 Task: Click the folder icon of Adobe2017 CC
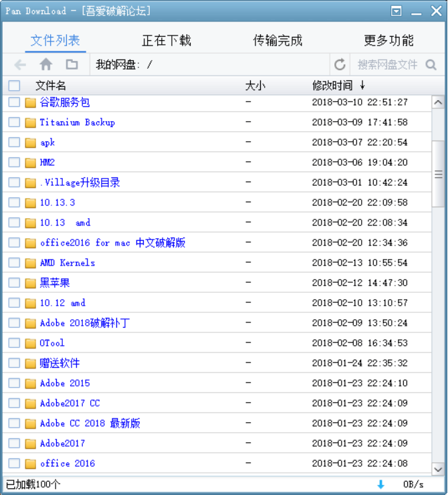click(x=30, y=403)
